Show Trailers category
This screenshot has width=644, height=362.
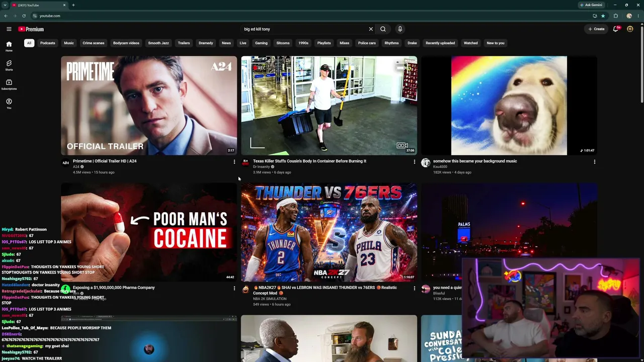[x=184, y=43]
